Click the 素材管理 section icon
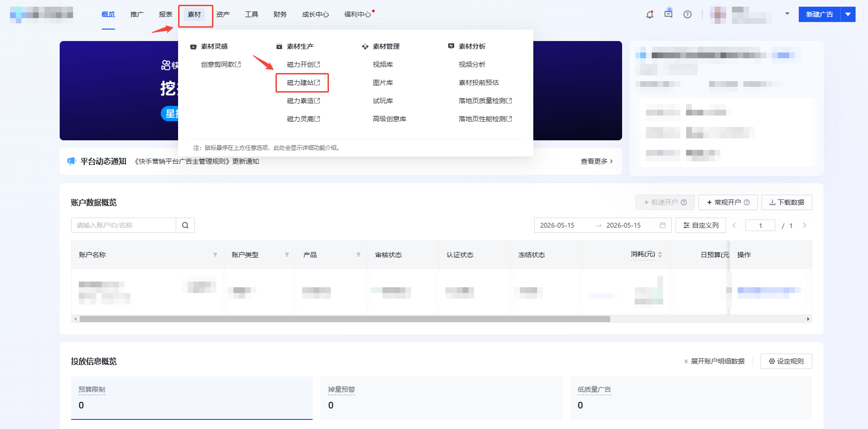The width and height of the screenshot is (868, 429). [365, 46]
